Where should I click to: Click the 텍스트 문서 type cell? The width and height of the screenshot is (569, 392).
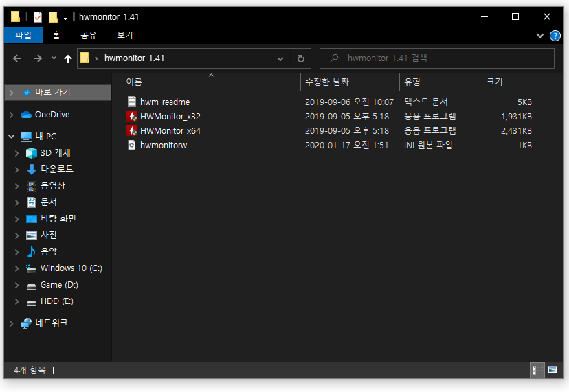[x=426, y=102]
